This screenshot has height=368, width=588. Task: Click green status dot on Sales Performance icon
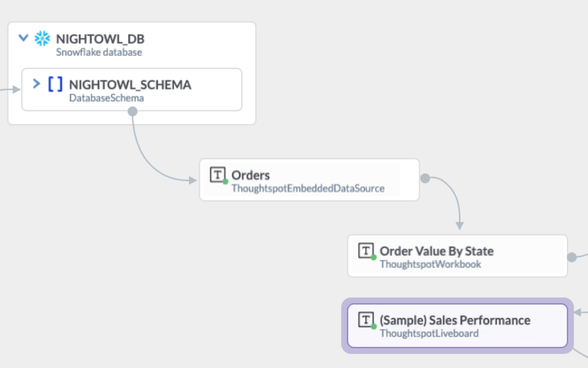point(373,327)
